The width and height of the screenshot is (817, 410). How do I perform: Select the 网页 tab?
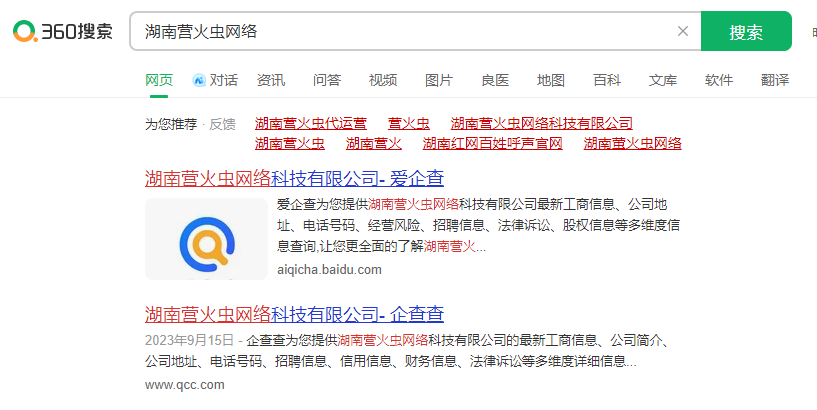tap(159, 80)
